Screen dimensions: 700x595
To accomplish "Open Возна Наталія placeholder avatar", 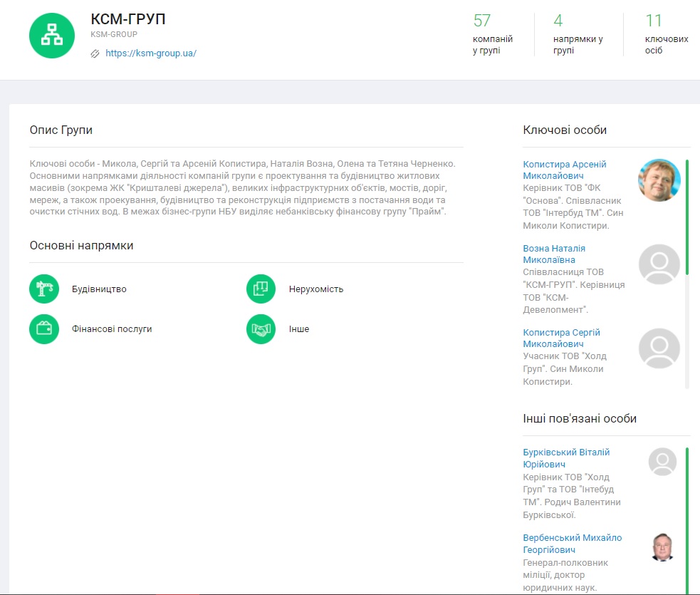I will (659, 265).
